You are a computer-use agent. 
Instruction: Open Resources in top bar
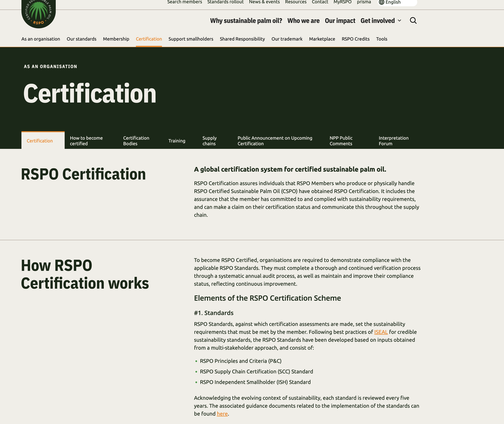click(x=296, y=2)
